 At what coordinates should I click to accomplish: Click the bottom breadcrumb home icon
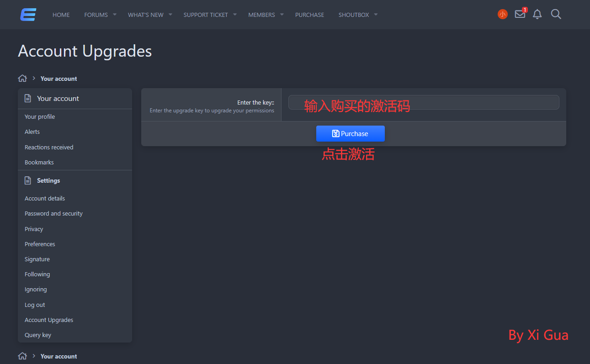22,356
